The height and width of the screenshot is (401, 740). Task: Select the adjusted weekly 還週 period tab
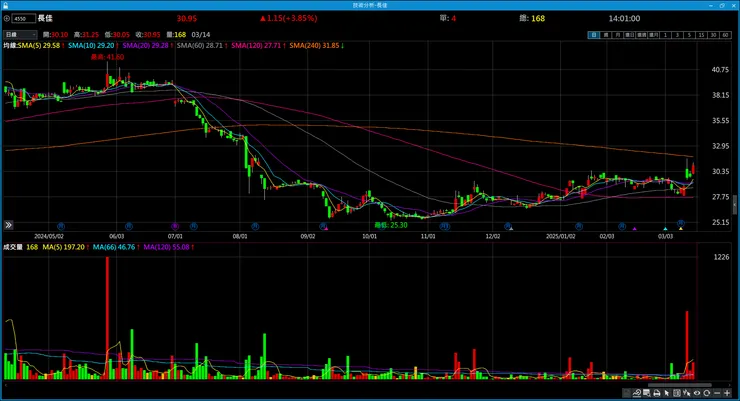pos(641,35)
